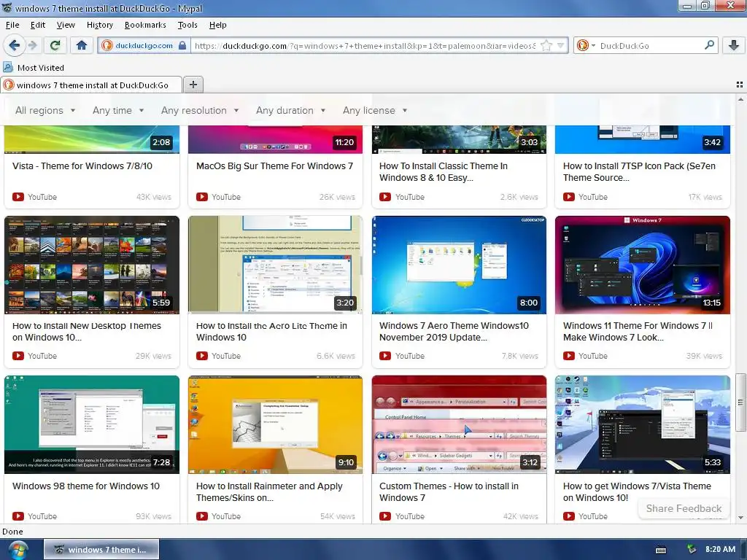This screenshot has height=560, width=747.
Task: Open the Edit menu
Action: (38, 25)
